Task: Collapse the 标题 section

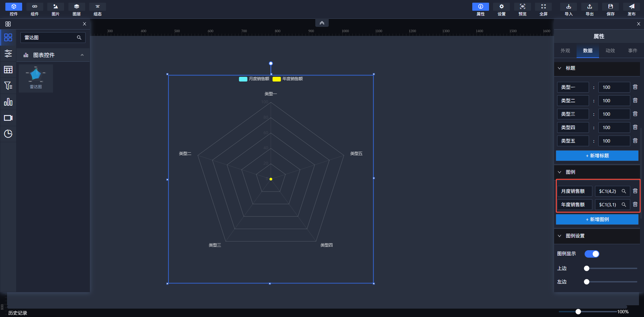Action: (559, 68)
